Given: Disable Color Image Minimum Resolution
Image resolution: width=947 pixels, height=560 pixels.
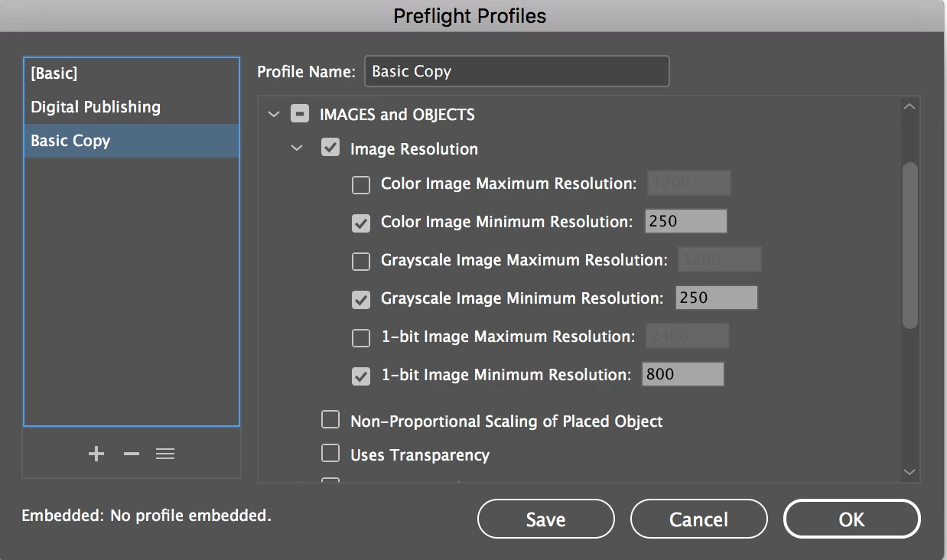Looking at the screenshot, I should point(361,223).
